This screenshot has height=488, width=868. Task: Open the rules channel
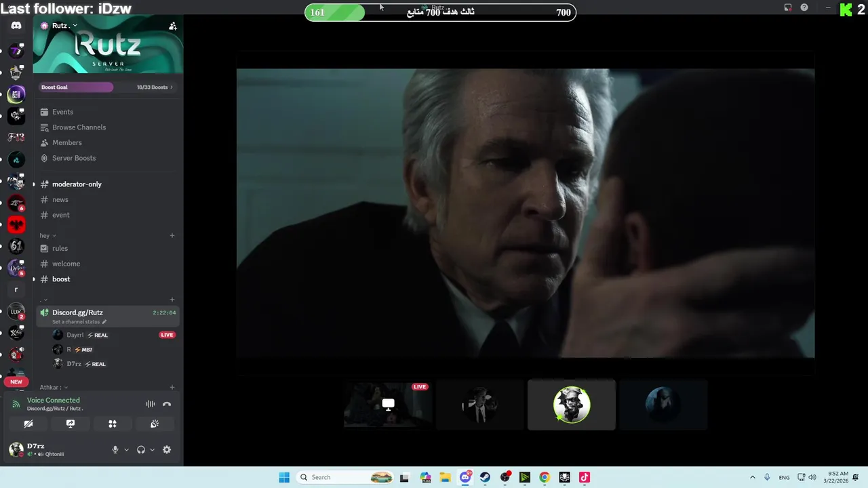108,248
